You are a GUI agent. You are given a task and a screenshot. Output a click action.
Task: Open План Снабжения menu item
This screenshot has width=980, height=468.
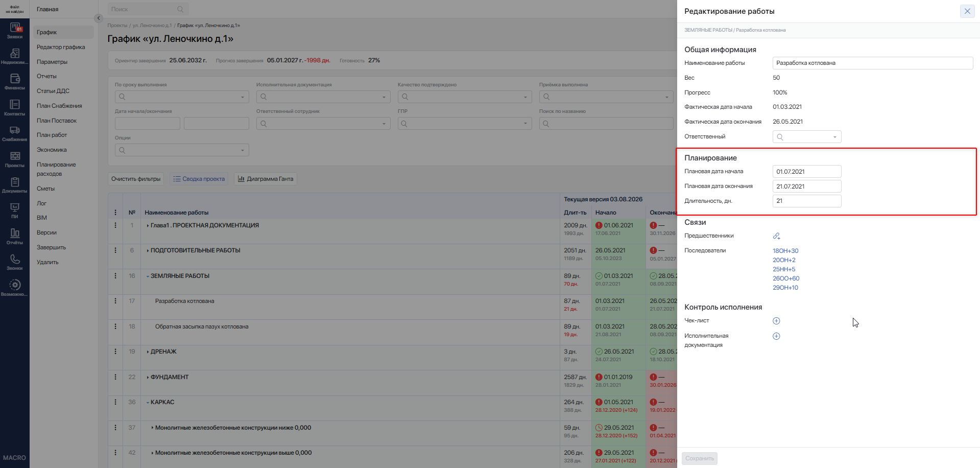click(59, 106)
